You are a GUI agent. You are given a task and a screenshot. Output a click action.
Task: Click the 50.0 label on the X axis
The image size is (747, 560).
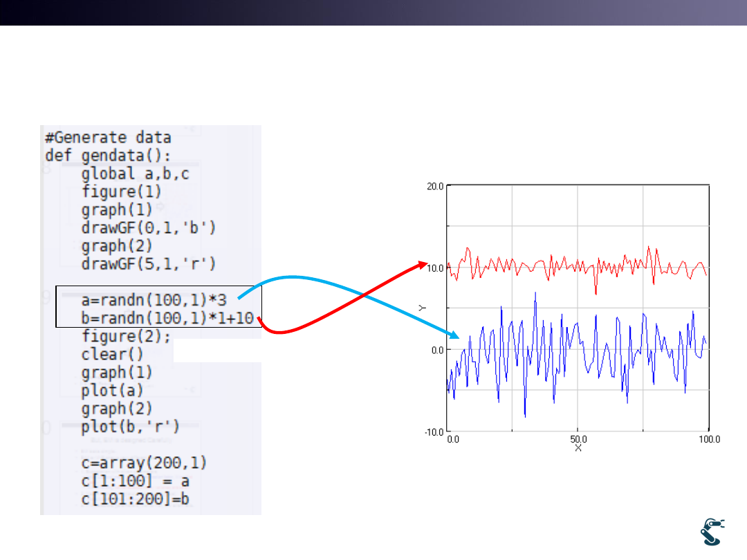tap(578, 439)
